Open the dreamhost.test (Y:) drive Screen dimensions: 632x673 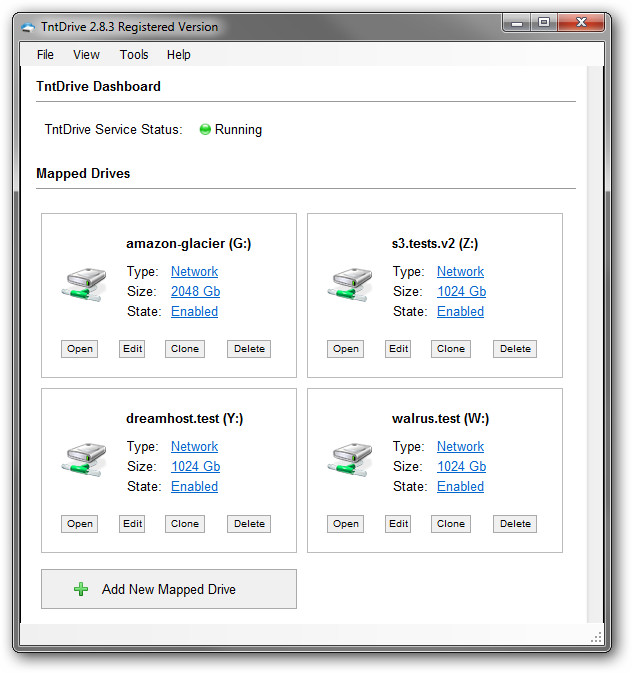tap(79, 524)
